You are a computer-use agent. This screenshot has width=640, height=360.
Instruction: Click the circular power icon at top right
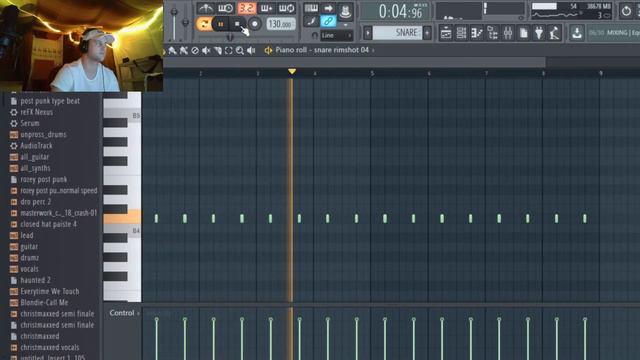pyautogui.click(x=626, y=11)
